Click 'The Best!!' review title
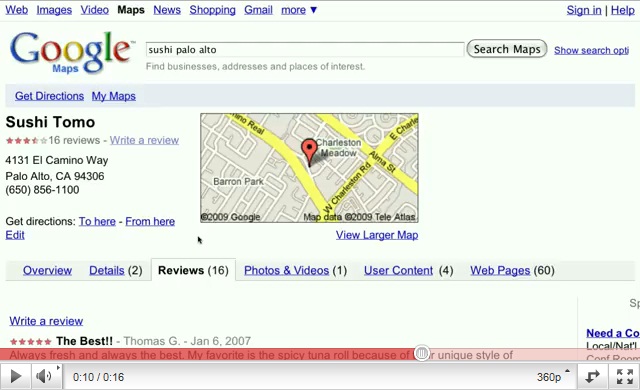The width and height of the screenshot is (640, 390). tap(84, 341)
